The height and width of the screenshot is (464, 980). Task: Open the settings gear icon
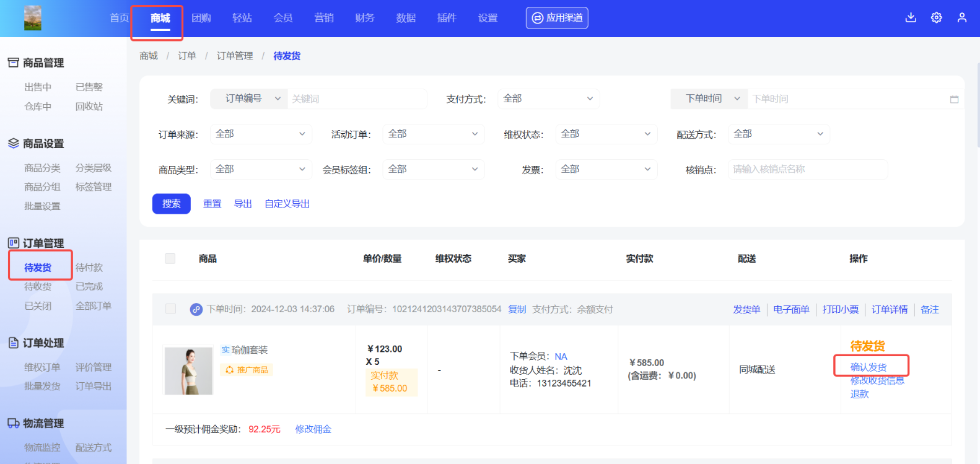(936, 17)
